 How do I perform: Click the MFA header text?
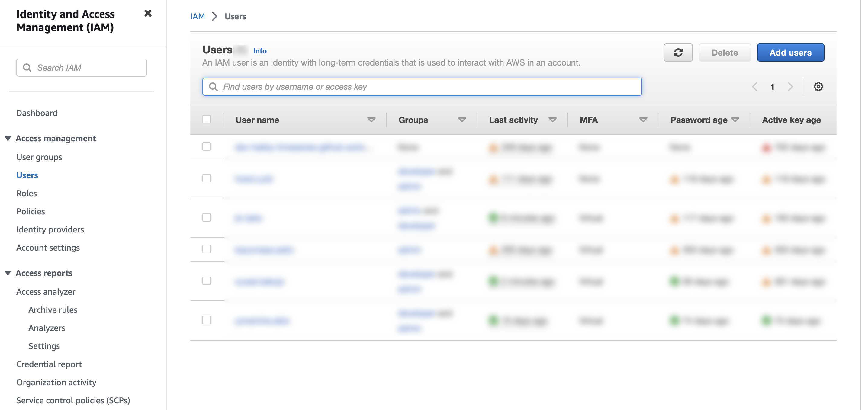click(589, 120)
